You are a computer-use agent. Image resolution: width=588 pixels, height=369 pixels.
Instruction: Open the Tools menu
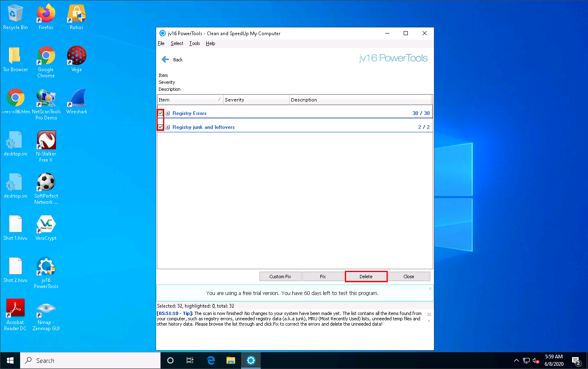pos(195,43)
